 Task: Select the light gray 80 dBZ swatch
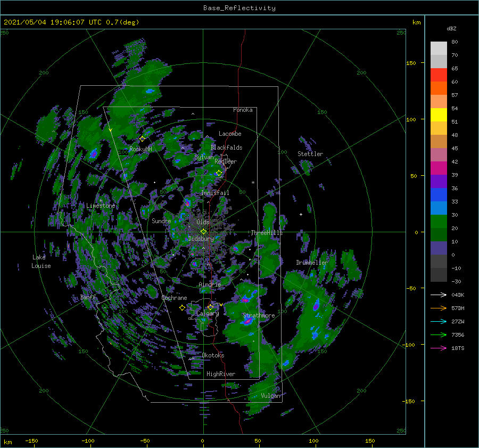click(x=439, y=48)
